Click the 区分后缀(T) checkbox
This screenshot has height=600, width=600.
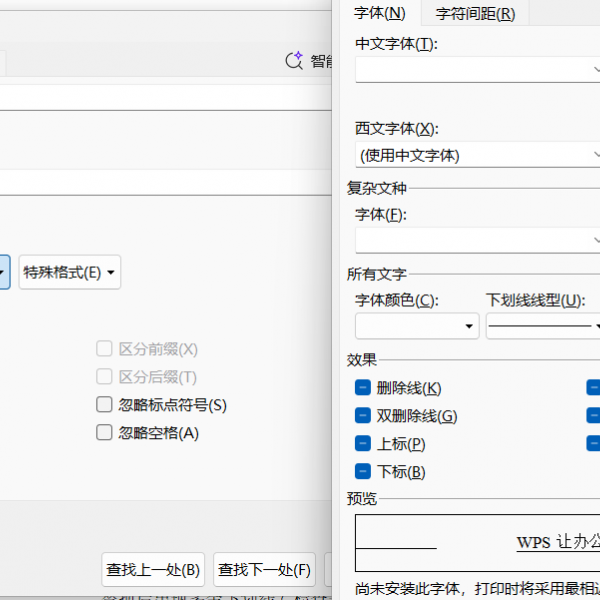pyautogui.click(x=104, y=377)
